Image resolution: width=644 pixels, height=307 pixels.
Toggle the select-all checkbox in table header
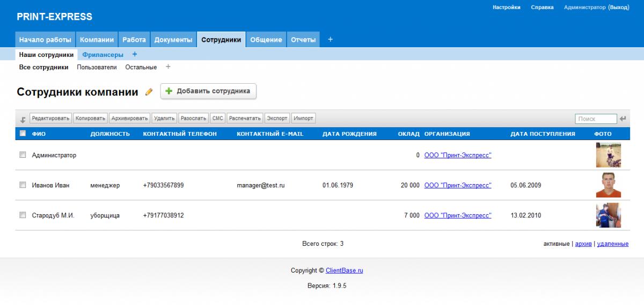point(23,134)
